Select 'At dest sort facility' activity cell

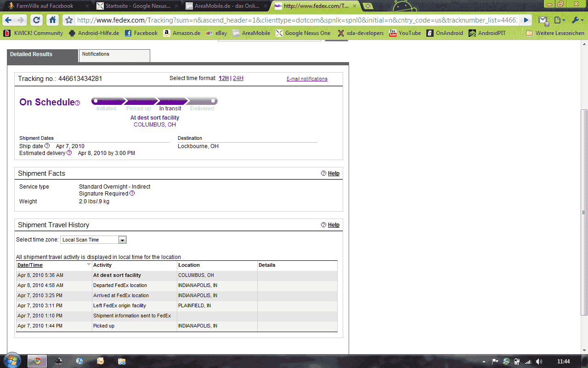click(135, 275)
